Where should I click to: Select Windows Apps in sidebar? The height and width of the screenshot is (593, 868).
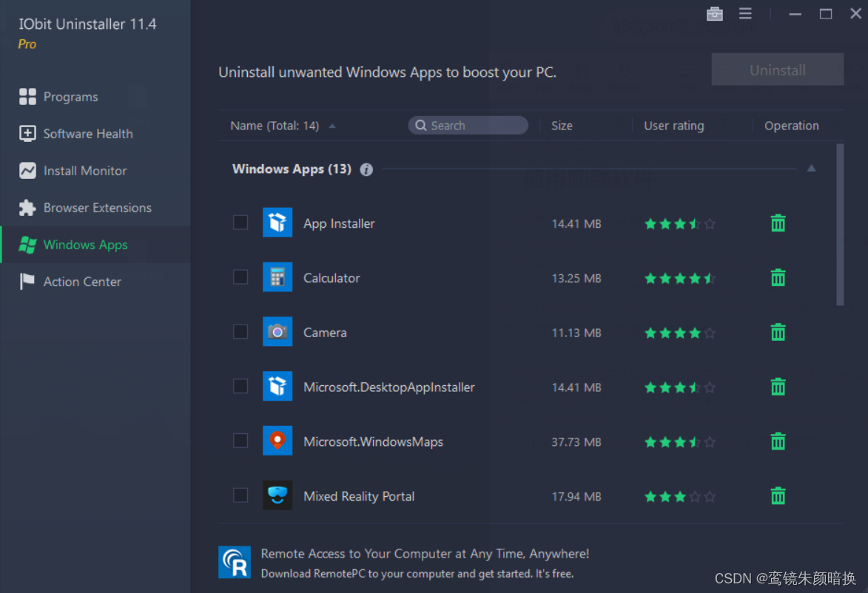click(95, 245)
